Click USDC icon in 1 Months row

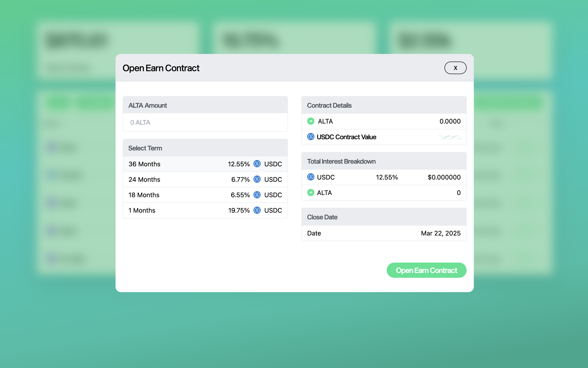[257, 210]
